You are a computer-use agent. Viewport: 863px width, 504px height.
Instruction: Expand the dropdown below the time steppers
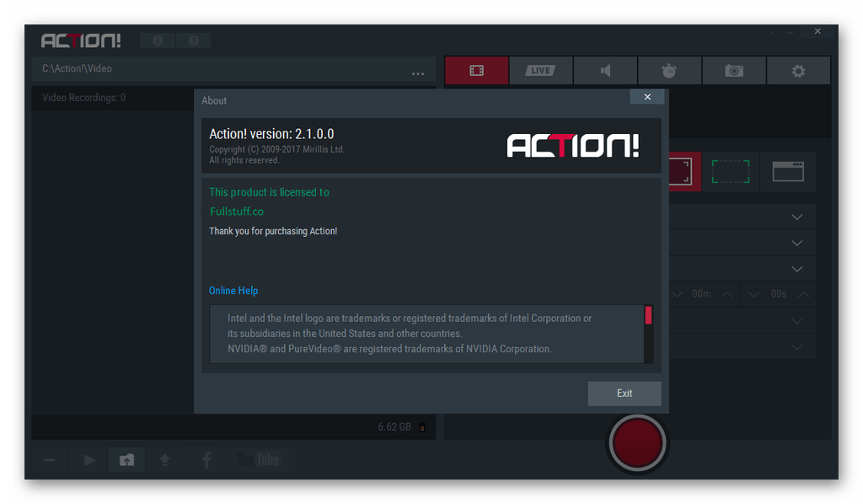pyautogui.click(x=796, y=321)
